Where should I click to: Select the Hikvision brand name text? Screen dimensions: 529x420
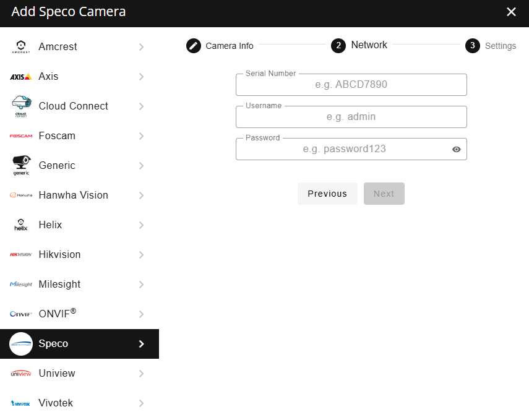(x=59, y=255)
